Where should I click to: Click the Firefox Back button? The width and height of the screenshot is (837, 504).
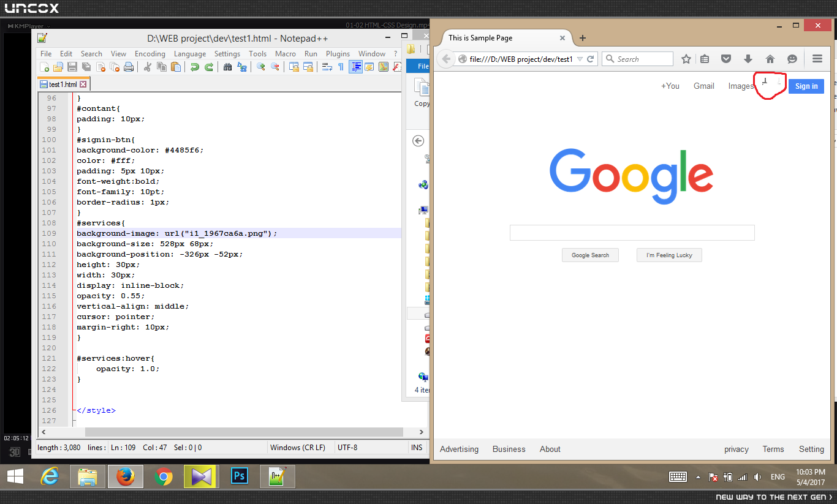click(x=447, y=59)
